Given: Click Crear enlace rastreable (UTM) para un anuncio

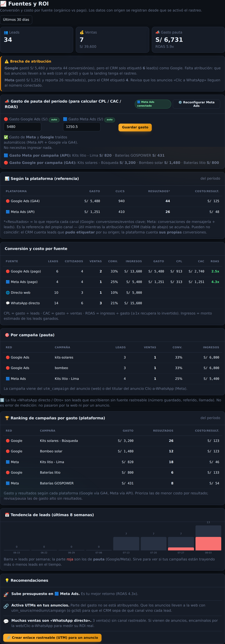Looking at the screenshot, I should tap(52, 637).
